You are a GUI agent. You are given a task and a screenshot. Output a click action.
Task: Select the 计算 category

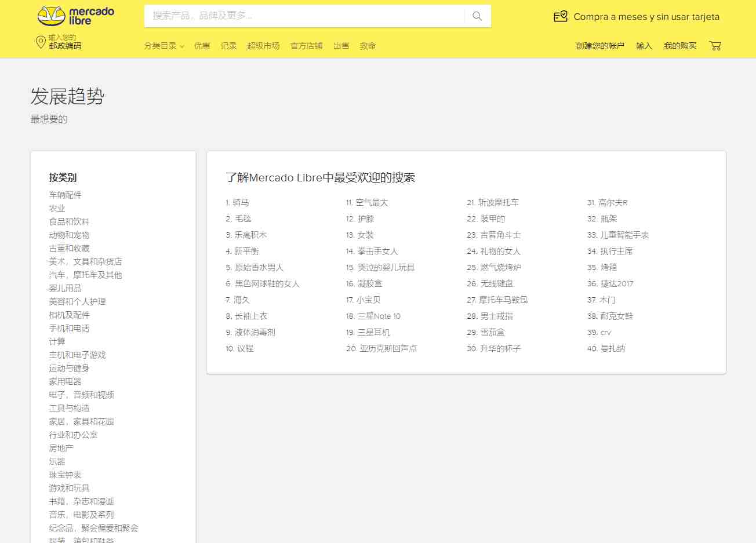click(57, 341)
